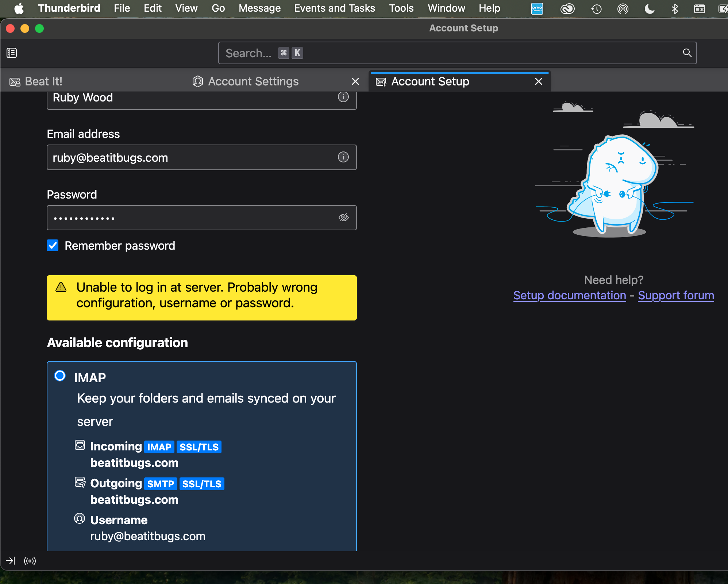This screenshot has height=584, width=728.
Task: Click the collapse sidebar arrow in status bar
Action: (10, 561)
